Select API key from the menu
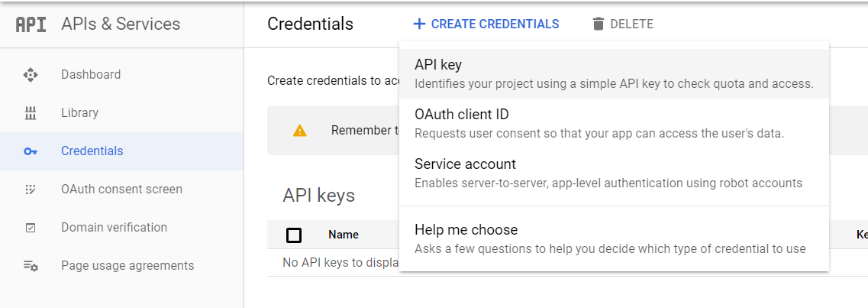868x308 pixels. 614,73
